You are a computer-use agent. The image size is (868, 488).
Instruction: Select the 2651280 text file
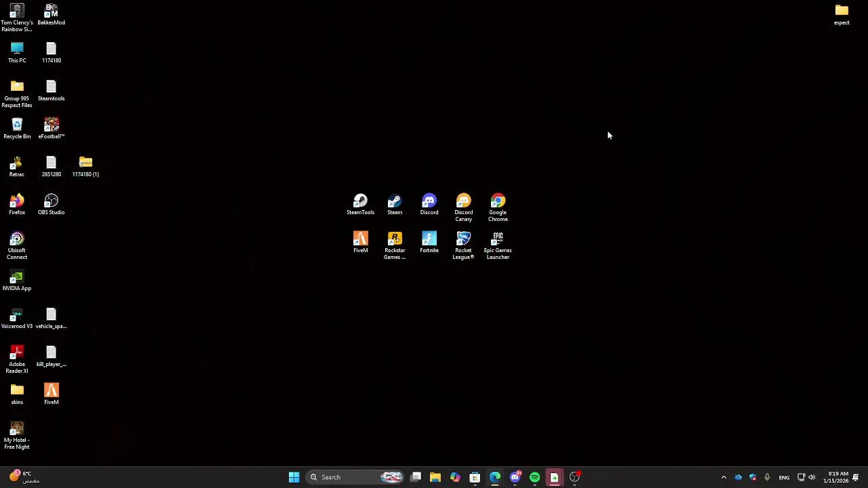point(52,167)
